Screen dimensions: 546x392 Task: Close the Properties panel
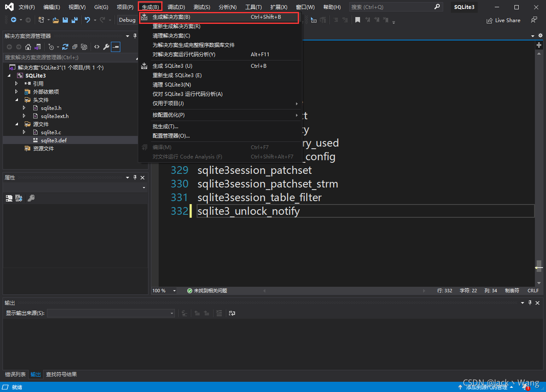tap(142, 178)
